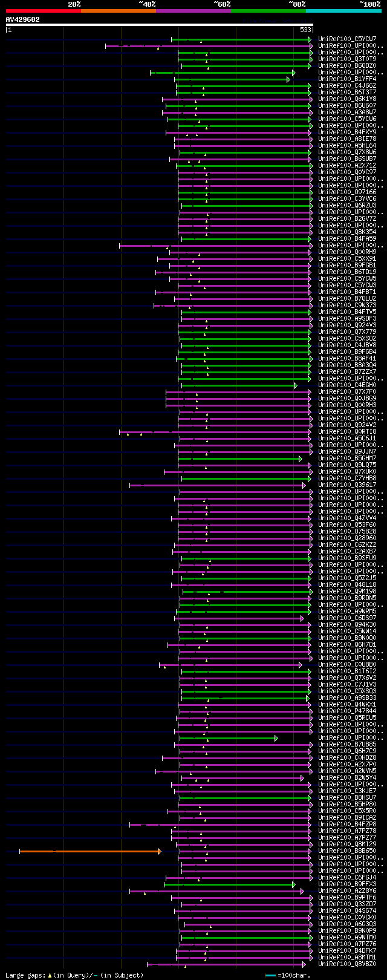387x980 pixels.
Task: Select the UniRef100_B6SUB7 label
Action: pyautogui.click(x=347, y=158)
